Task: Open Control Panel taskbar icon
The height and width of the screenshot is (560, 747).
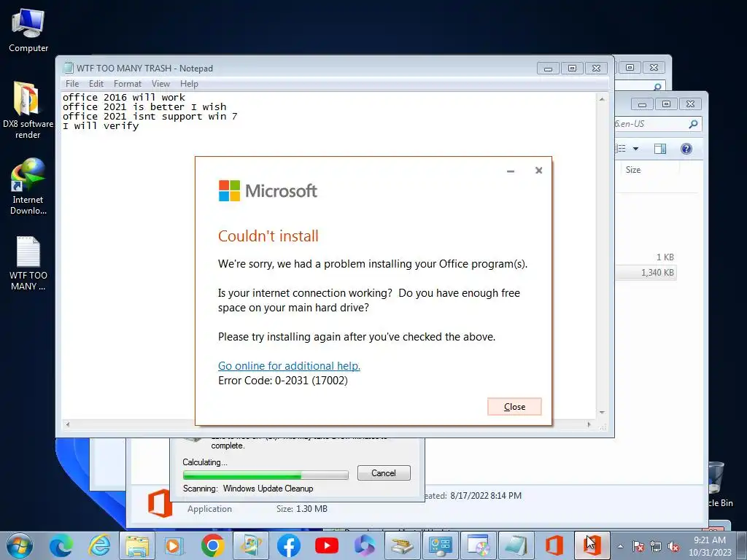Action: [x=440, y=545]
